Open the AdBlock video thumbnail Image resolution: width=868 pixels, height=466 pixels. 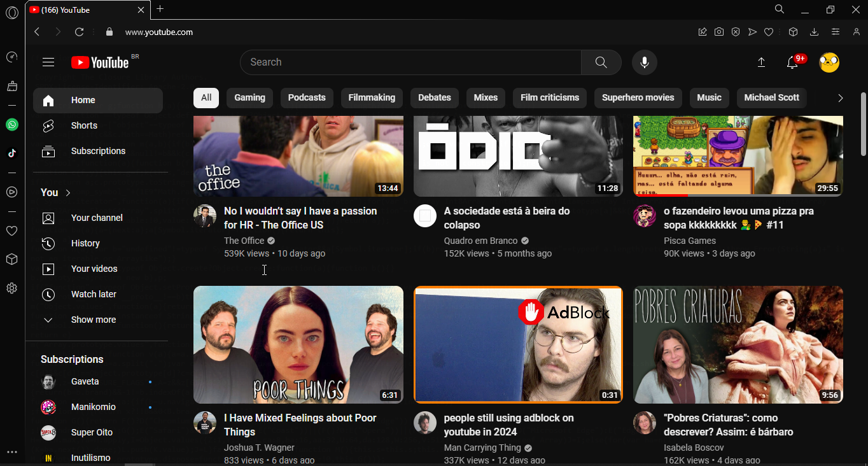point(518,344)
